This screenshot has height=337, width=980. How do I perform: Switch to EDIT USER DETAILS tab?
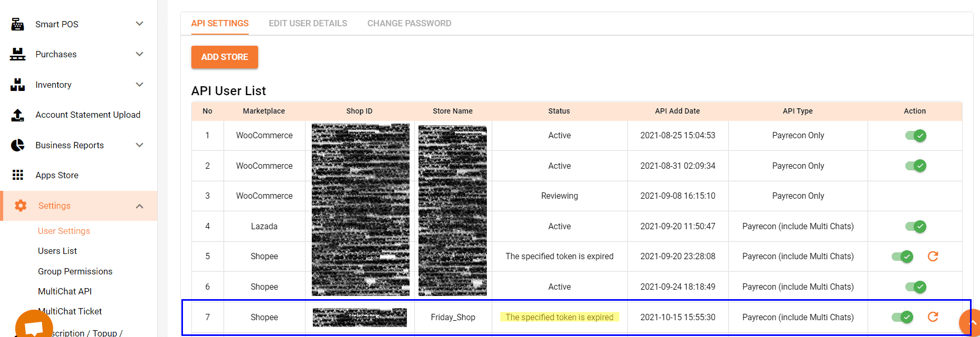pos(308,23)
